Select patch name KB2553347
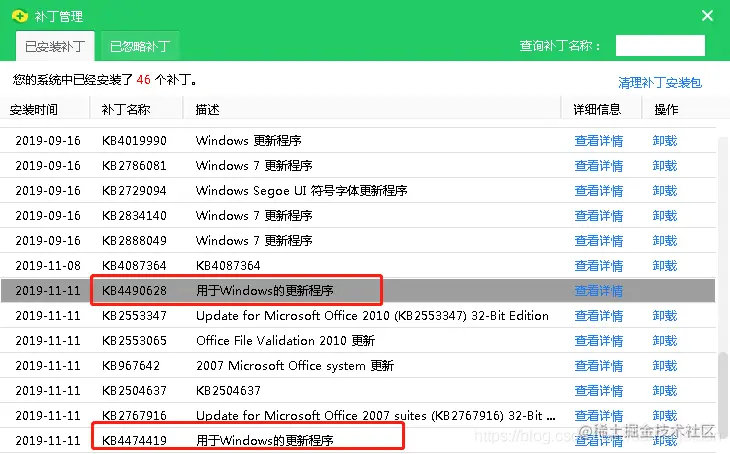 coord(134,316)
